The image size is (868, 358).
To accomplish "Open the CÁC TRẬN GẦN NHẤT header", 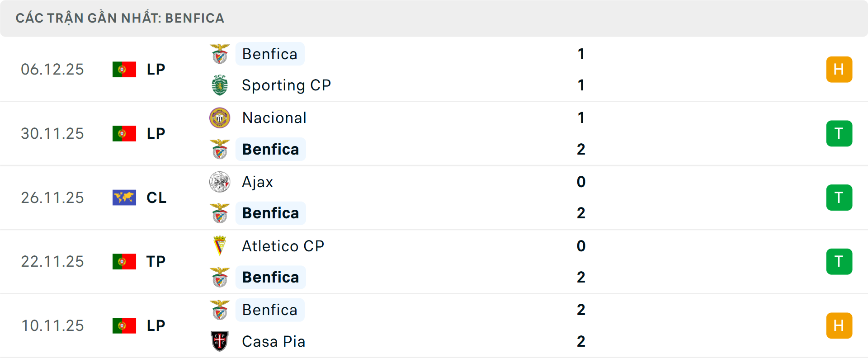I will coord(120,18).
